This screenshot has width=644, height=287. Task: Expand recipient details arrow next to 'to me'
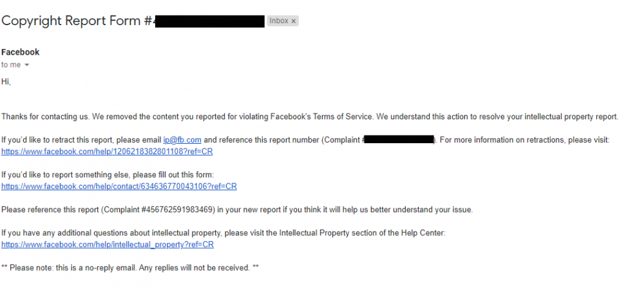(27, 65)
